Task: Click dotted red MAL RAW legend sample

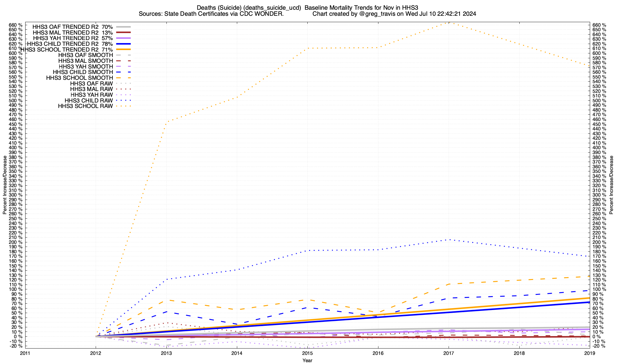Action: click(123, 89)
